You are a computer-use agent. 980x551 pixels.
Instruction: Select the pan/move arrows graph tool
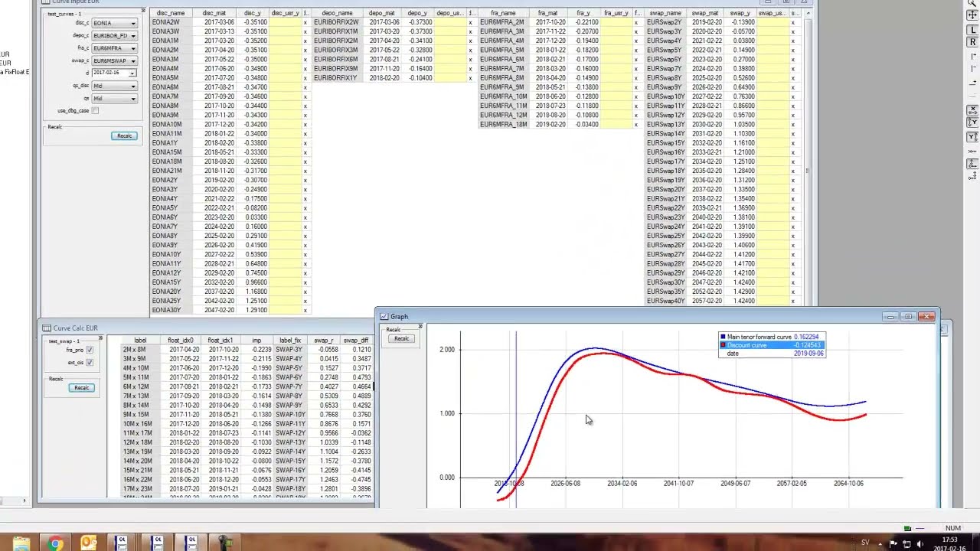(x=973, y=15)
